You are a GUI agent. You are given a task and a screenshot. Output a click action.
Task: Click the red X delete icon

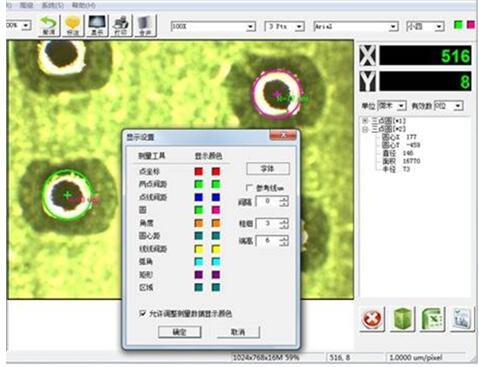(372, 319)
